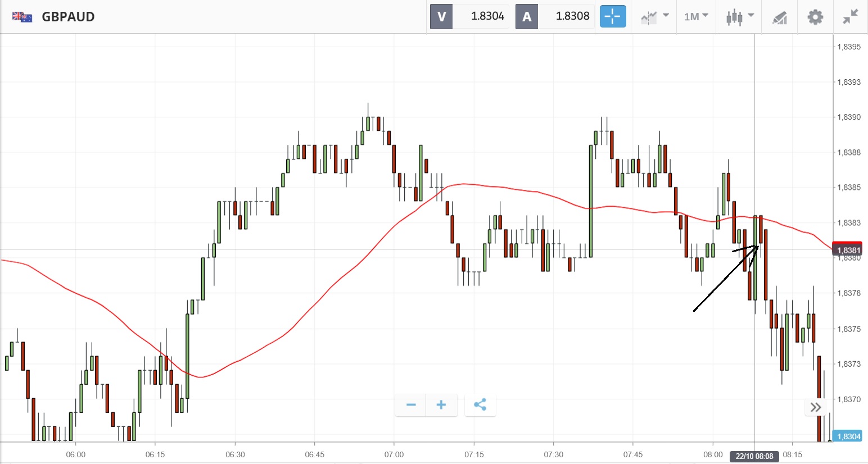This screenshot has width=868, height=464.
Task: Select the drawing tools pencil icon
Action: point(779,17)
